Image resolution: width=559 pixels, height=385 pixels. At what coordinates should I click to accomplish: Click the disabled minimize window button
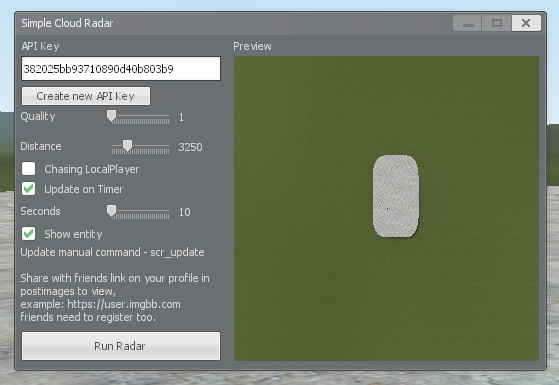(x=468, y=23)
